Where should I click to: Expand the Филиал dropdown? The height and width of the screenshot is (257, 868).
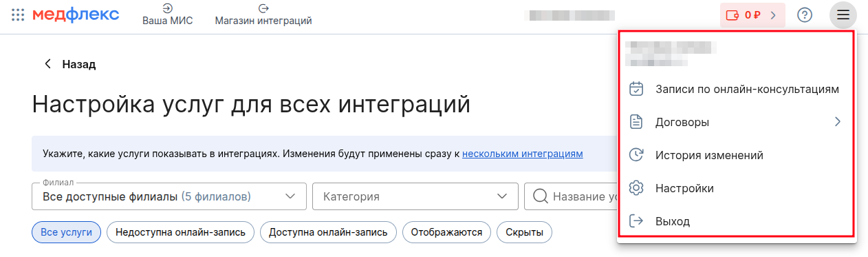pos(169,196)
